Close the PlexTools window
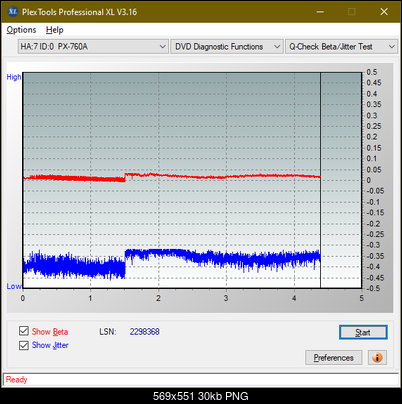Screen dimensions: 402x404 384,12
